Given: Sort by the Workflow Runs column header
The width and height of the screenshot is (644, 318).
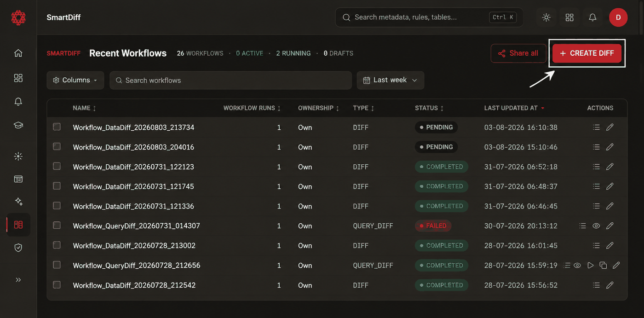Looking at the screenshot, I should (x=252, y=108).
